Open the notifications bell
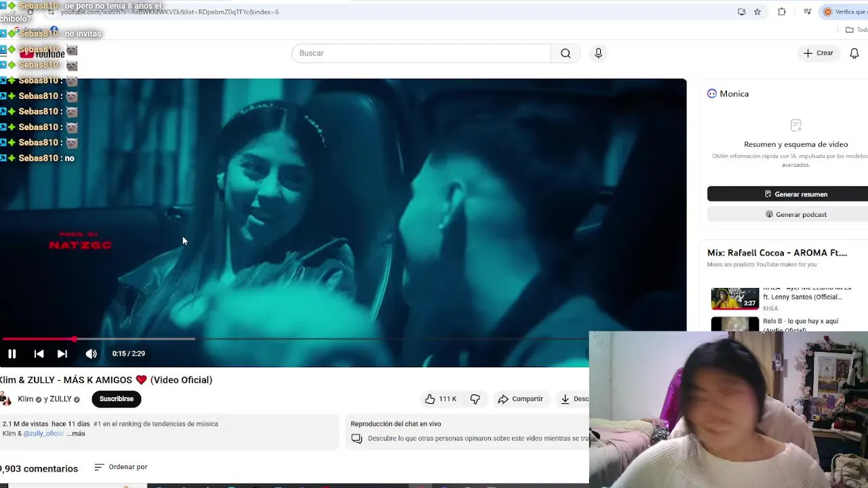This screenshot has width=868, height=488. tap(854, 53)
